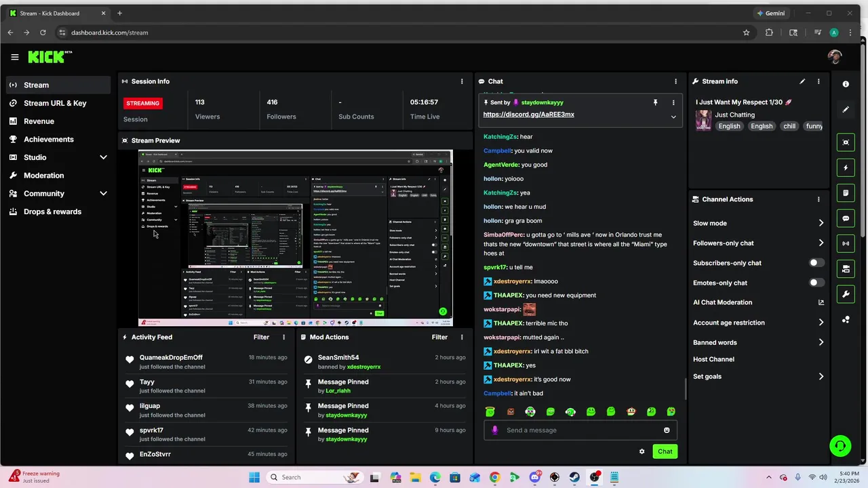Click the wrench icon in right toolbar
The height and width of the screenshot is (488, 868).
click(846, 294)
